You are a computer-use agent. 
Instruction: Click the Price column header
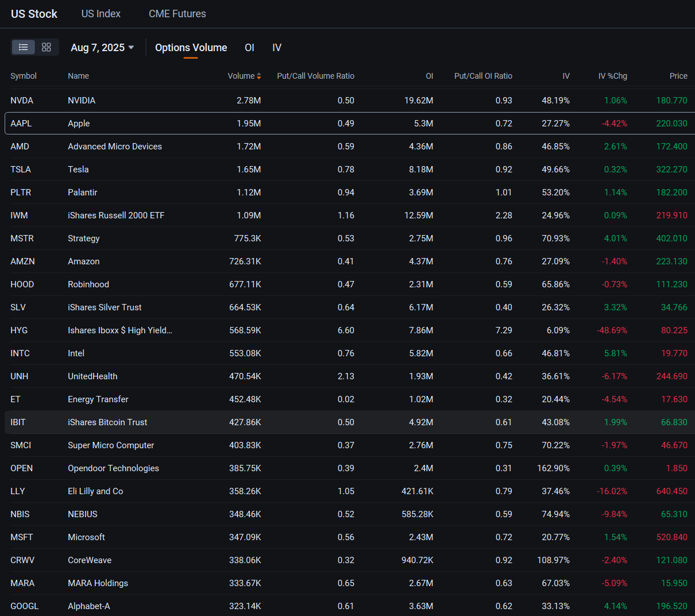coord(678,76)
